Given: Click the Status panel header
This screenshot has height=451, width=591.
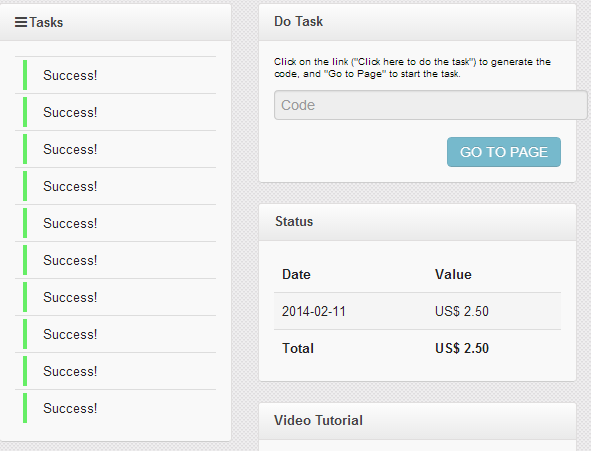Looking at the screenshot, I should point(417,222).
